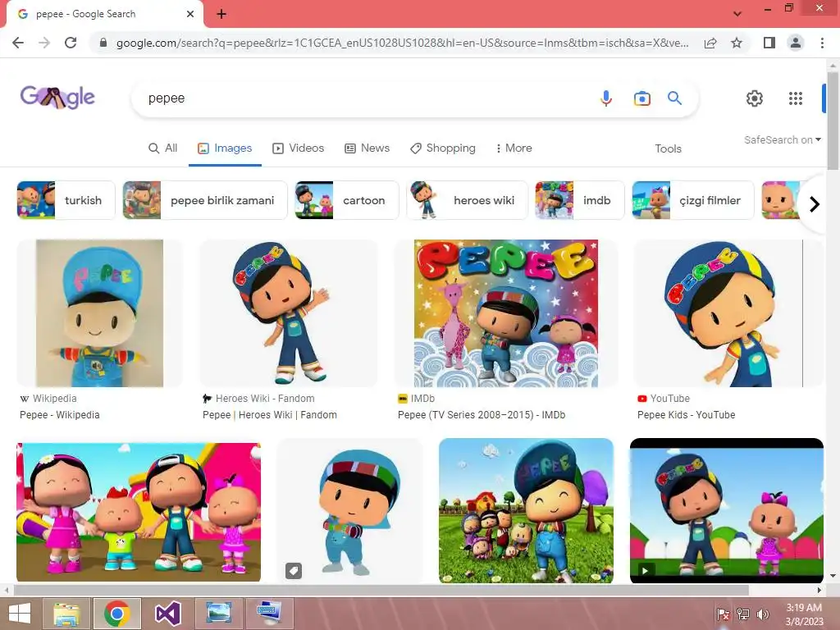Click the padlock site info icon
Image resolution: width=840 pixels, height=630 pixels.
pos(103,43)
